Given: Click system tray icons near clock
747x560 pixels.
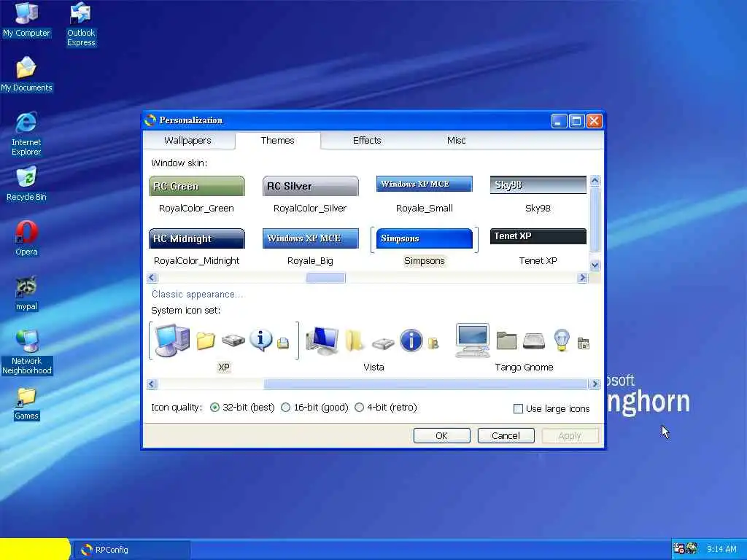Looking at the screenshot, I should pyautogui.click(x=686, y=548).
